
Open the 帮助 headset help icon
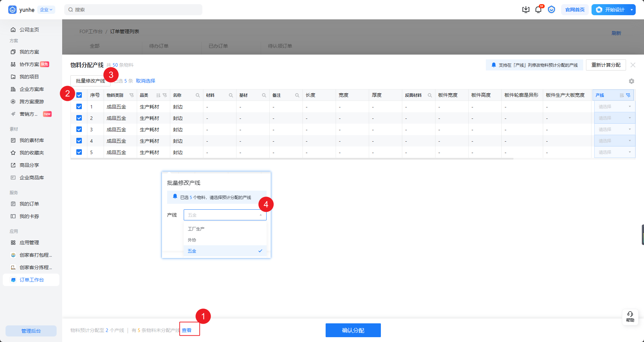coord(630,316)
